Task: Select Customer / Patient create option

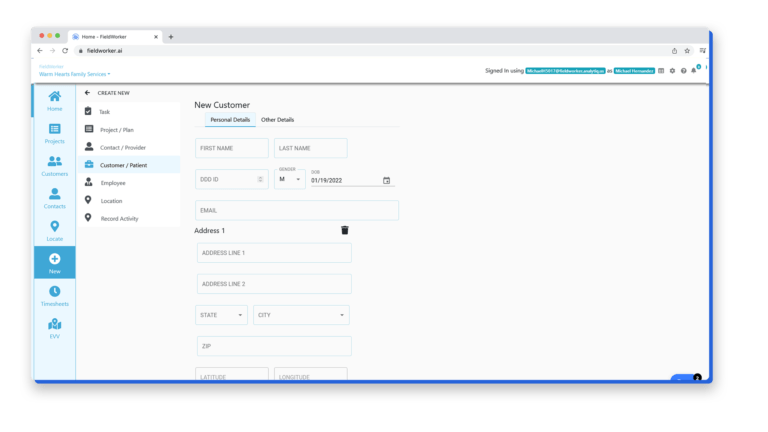Action: coord(129,165)
